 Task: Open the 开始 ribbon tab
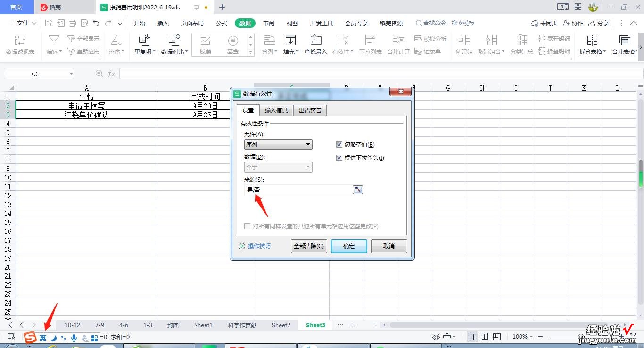pyautogui.click(x=140, y=23)
